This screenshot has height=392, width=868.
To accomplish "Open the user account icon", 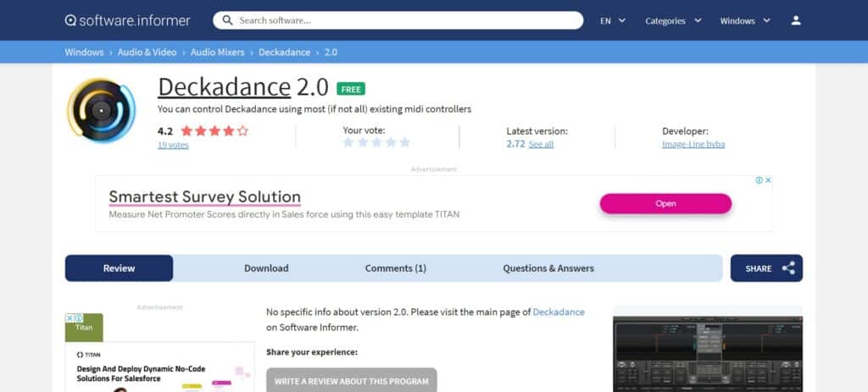I will click(796, 20).
